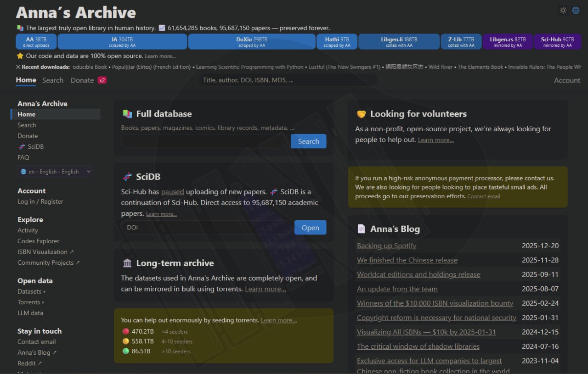The height and width of the screenshot is (374, 588).
Task: Open the English language dropdown in sidebar
Action: [55, 172]
